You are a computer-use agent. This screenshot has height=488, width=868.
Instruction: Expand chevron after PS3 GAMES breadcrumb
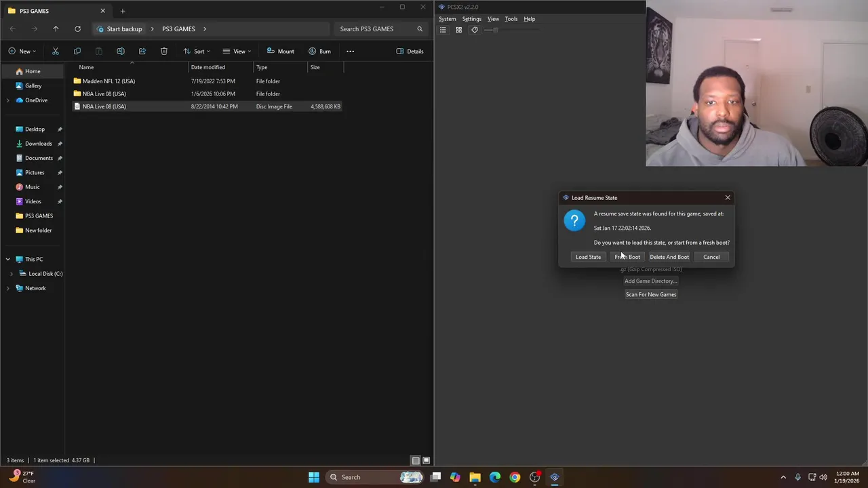click(x=205, y=29)
